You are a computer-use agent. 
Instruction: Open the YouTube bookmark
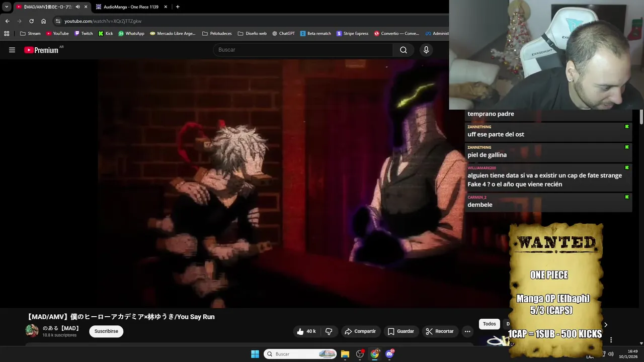point(57,34)
